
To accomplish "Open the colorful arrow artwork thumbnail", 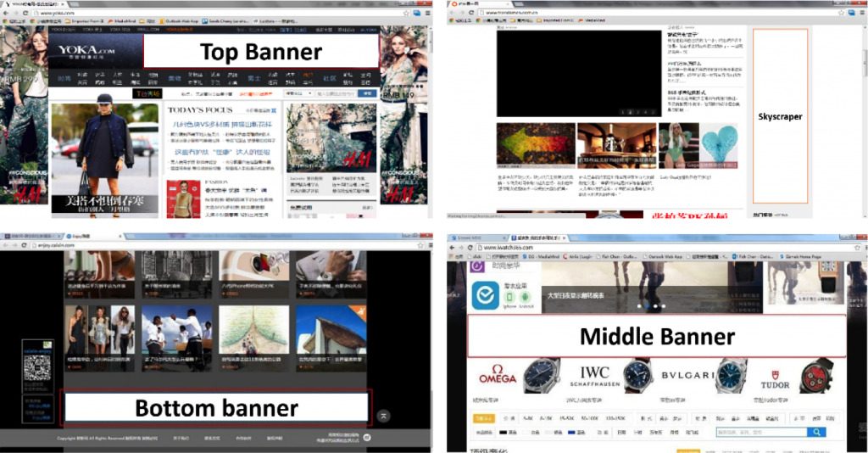I will tap(536, 145).
